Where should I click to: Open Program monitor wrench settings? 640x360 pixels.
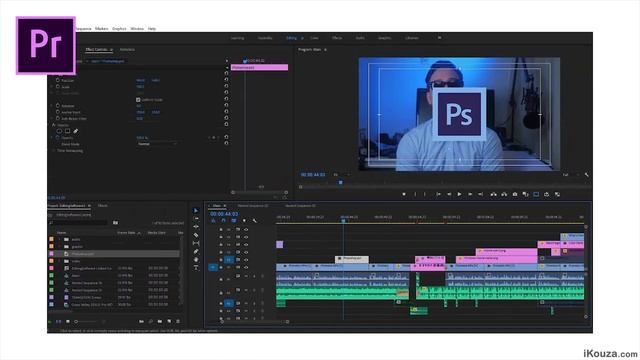[x=587, y=175]
